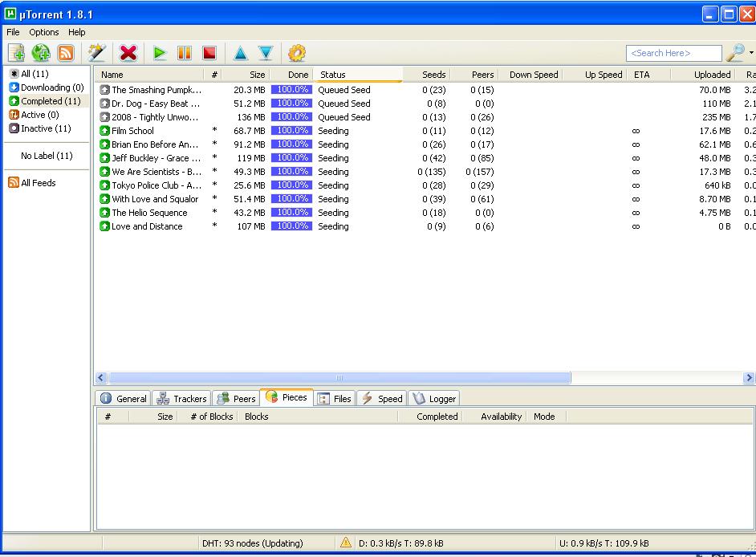Select the All (11) category
Screen dimensions: 756x557
tap(30, 74)
